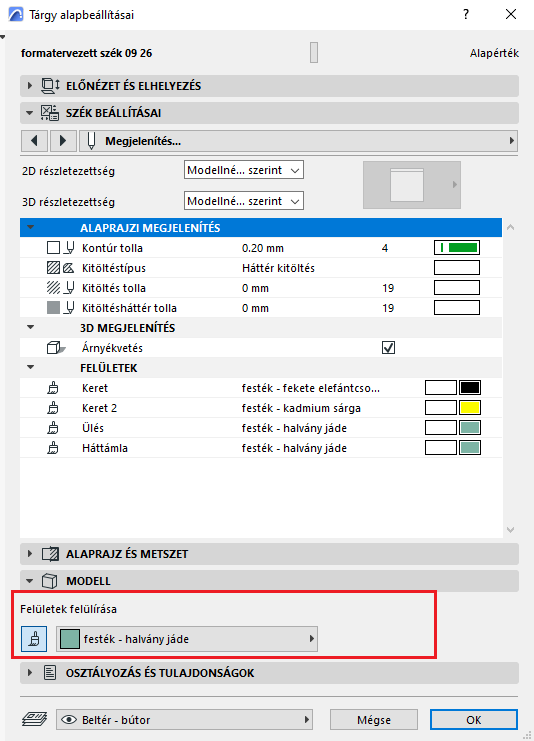Click the ArchiCAD logo in the title bar

(x=16, y=15)
